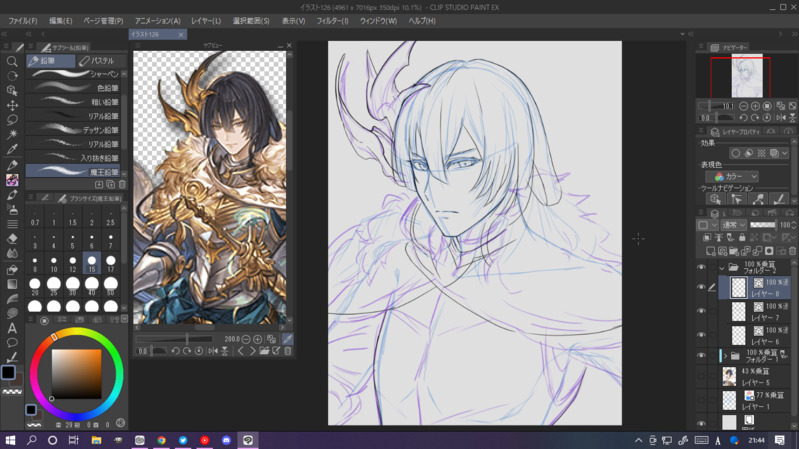Open canvas tab list dropdown arrow
Viewport: 799px width, 449px height.
[x=682, y=34]
